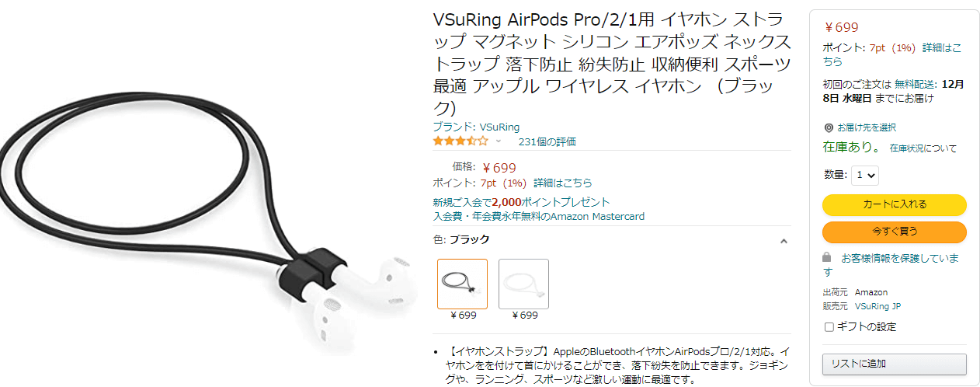Click the star rating icons

coord(460,141)
